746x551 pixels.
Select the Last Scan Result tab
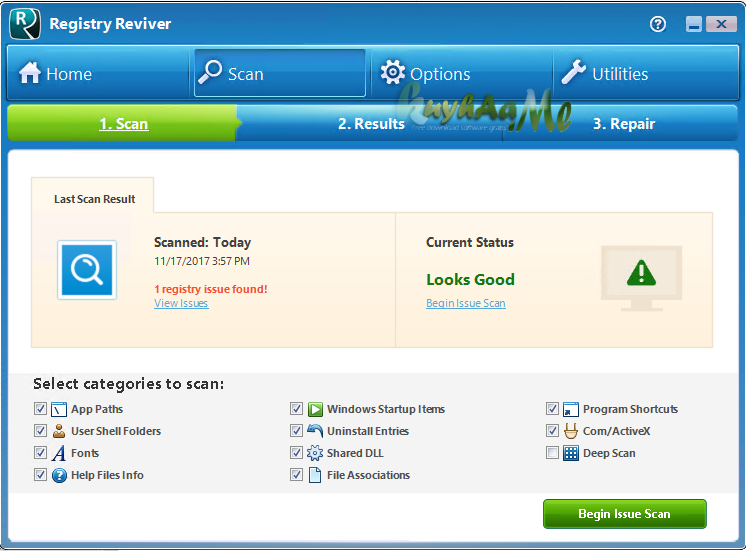pyautogui.click(x=93, y=198)
